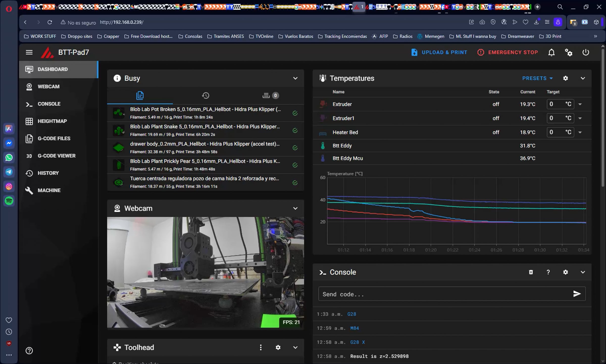Open Extruder1 target preset dropdown arrow
606x364 pixels.
pyautogui.click(x=580, y=118)
